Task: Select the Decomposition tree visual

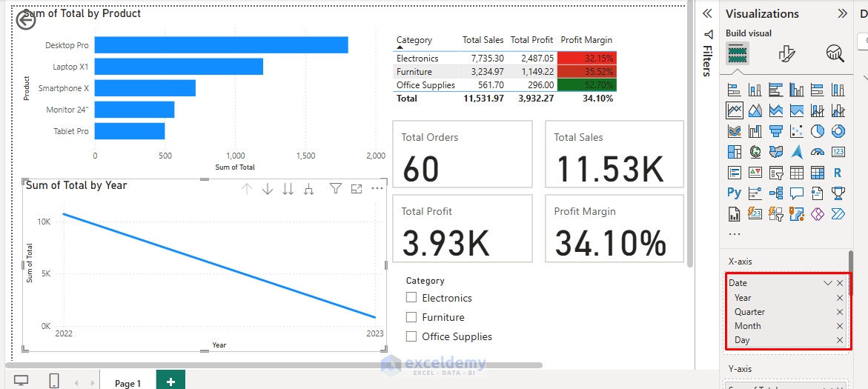Action: [775, 193]
